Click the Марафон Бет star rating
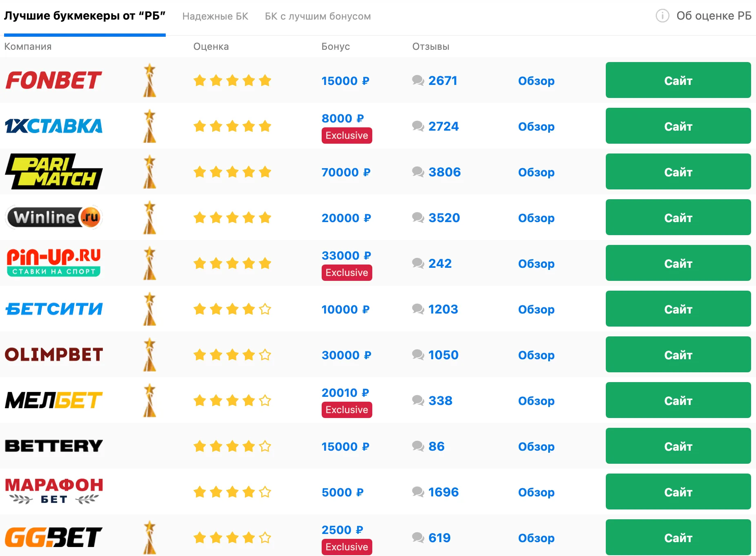 [232, 492]
